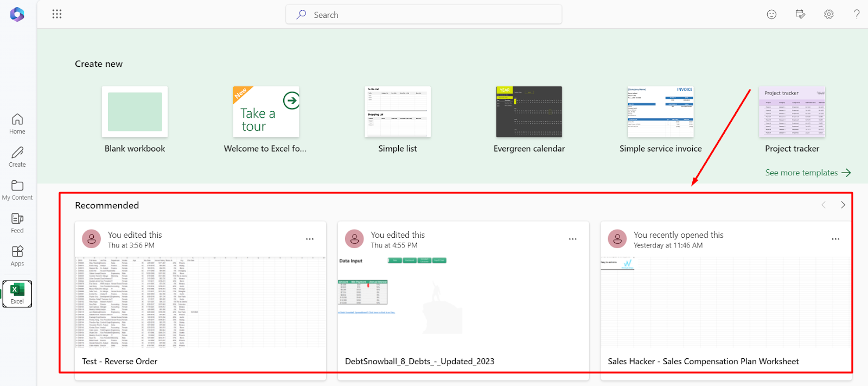Open Feed in the sidebar
Screen dimensions: 868x386
point(17,223)
